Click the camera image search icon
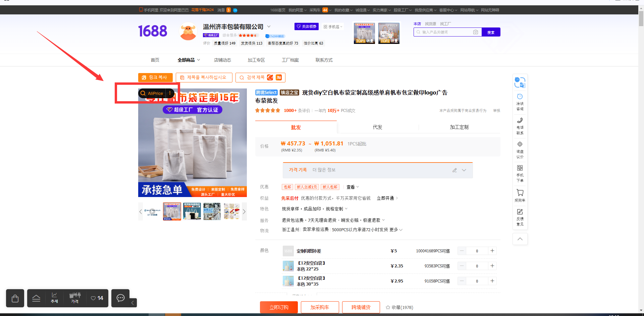 point(475,32)
